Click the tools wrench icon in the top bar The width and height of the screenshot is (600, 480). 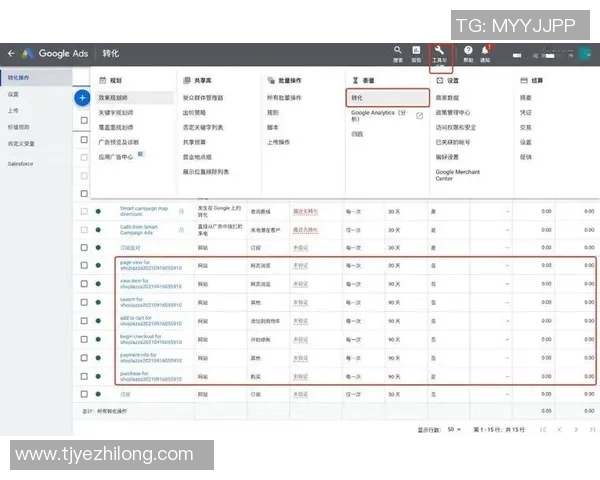coord(439,50)
